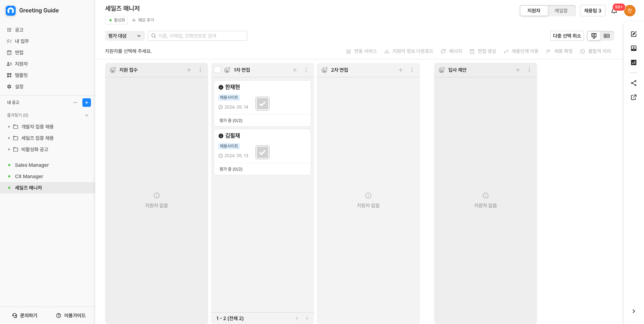Collapse the 즐겨찾기 (0) section chevron
This screenshot has height=324, width=644.
[87, 115]
